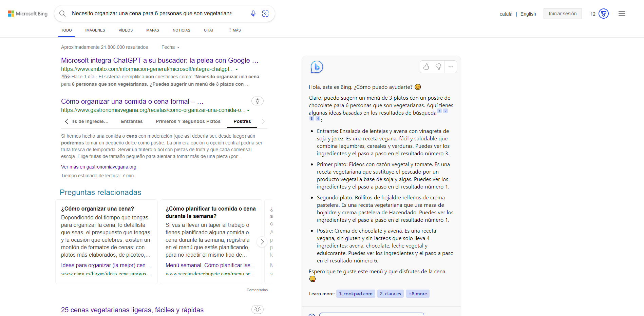Switch to NOTICIAS tab

click(x=182, y=30)
